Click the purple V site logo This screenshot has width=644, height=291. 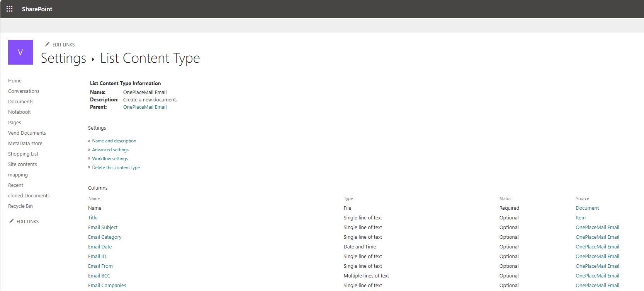click(20, 52)
